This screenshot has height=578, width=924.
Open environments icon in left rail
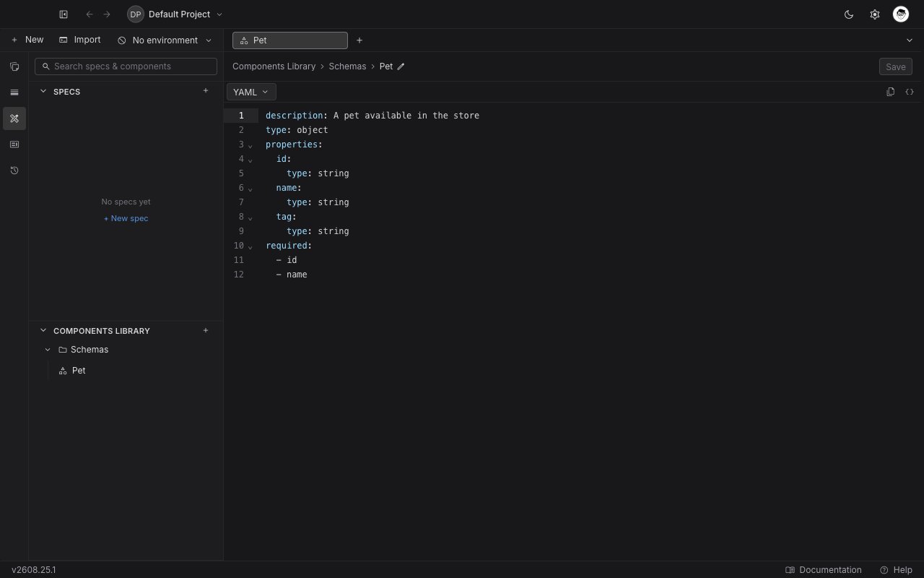14,92
